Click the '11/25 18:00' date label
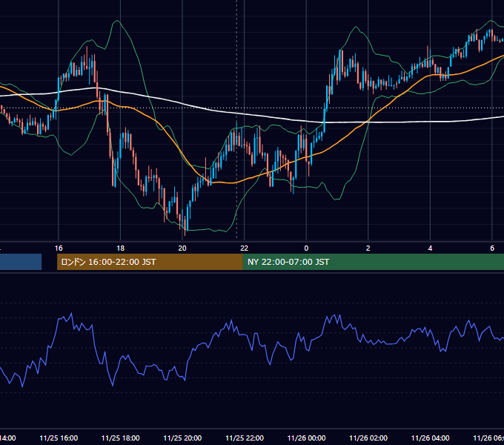Screen dimensions: 504x445 [121, 438]
